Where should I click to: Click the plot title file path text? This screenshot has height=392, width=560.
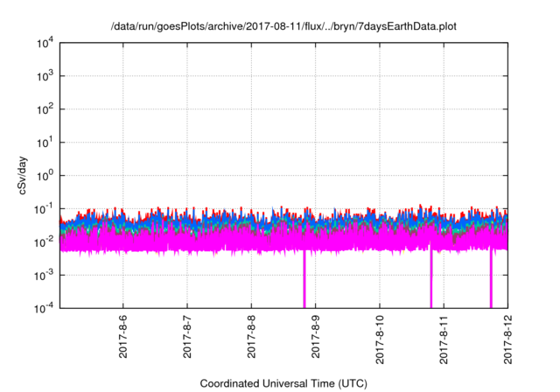point(283,26)
